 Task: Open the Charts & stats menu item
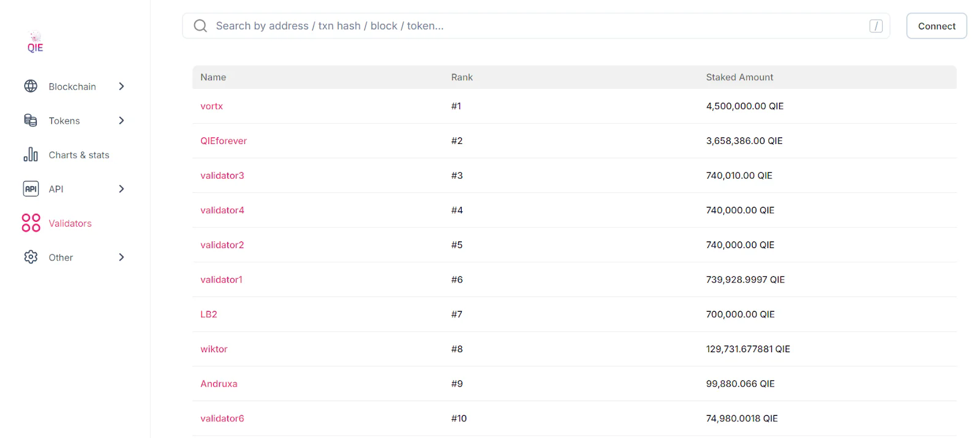(79, 155)
